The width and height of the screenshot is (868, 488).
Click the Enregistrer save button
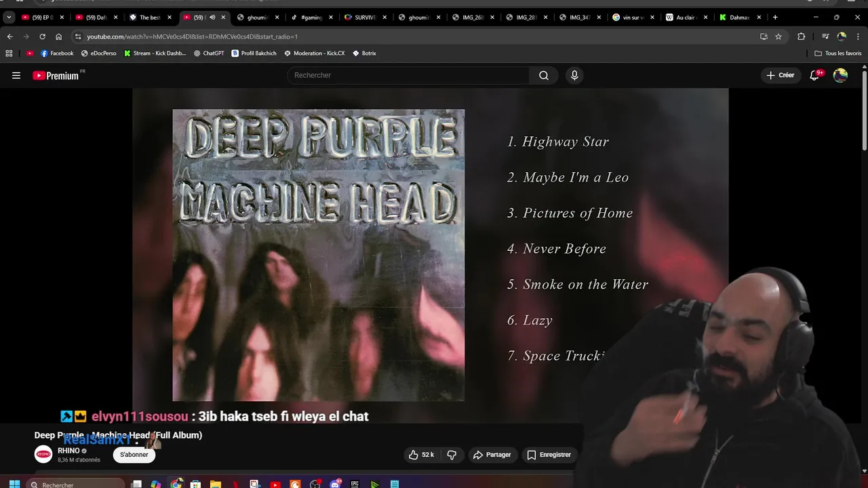pyautogui.click(x=549, y=455)
